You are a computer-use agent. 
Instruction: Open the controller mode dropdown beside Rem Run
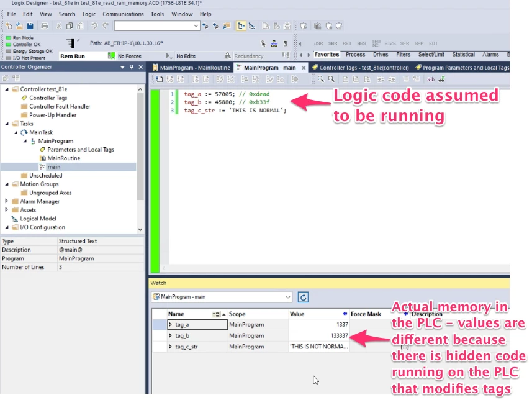pyautogui.click(x=112, y=55)
